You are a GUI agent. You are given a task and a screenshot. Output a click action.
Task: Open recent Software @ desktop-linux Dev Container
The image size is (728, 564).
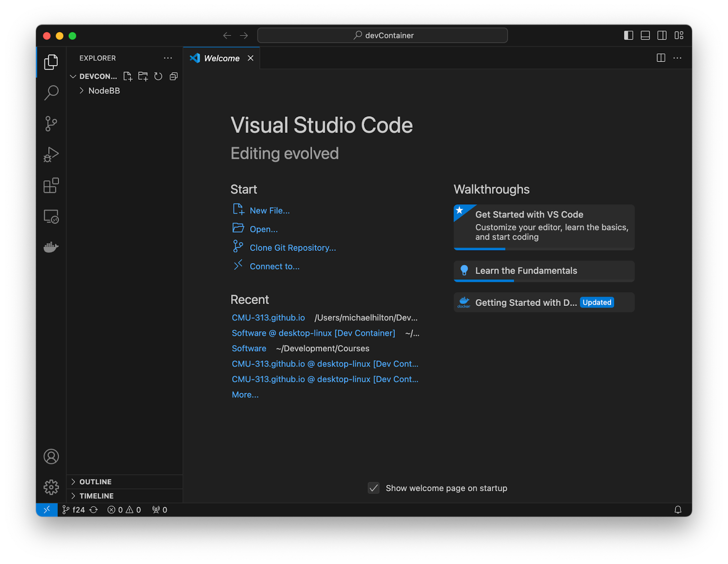click(x=313, y=333)
